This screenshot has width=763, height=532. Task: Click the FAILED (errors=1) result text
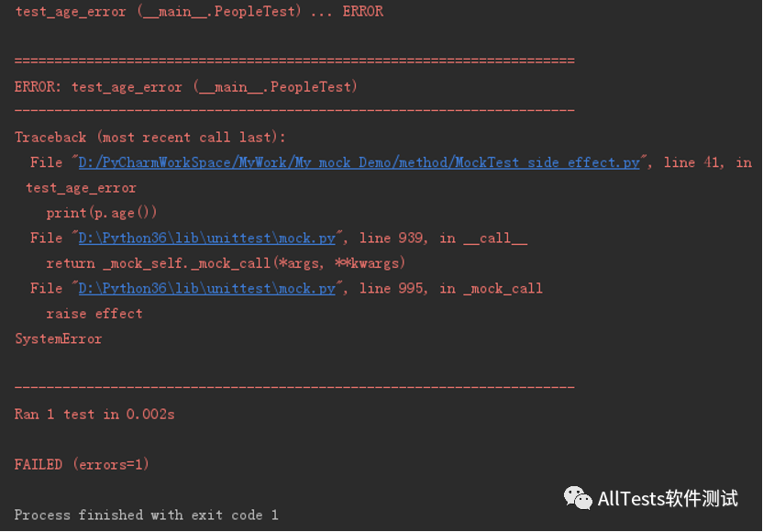click(x=82, y=464)
